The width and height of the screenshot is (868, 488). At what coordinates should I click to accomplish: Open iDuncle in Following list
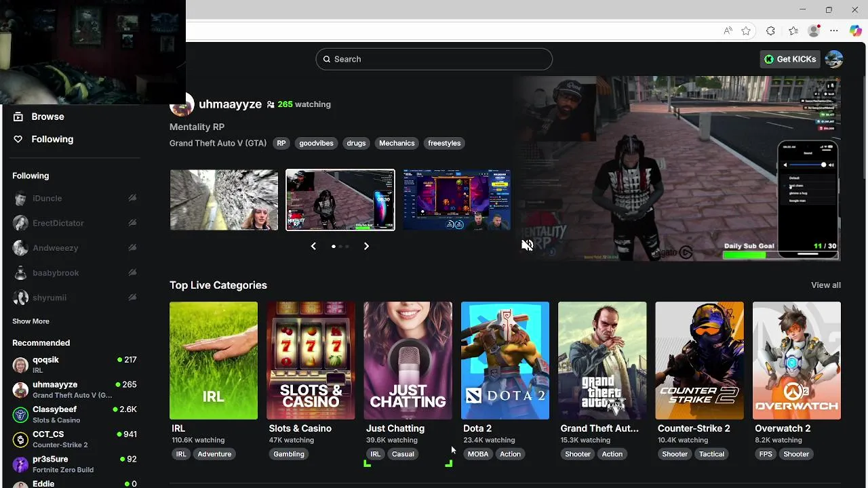(75, 198)
